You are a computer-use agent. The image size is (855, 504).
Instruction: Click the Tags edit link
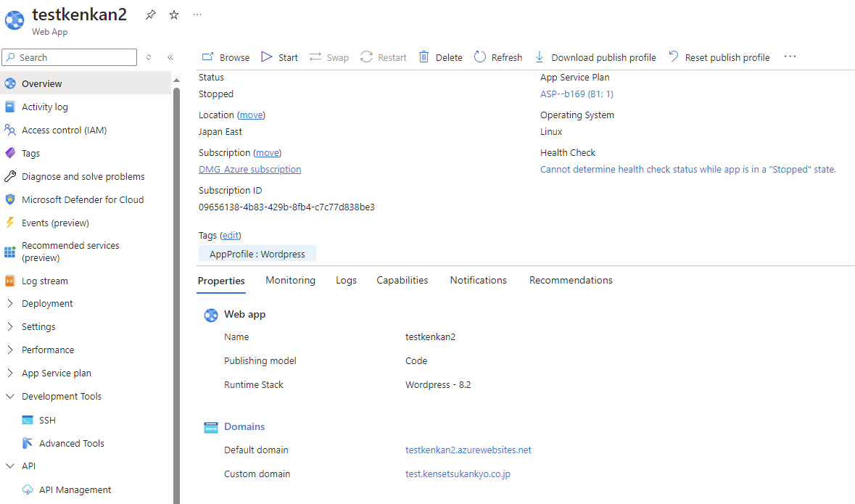(x=230, y=235)
